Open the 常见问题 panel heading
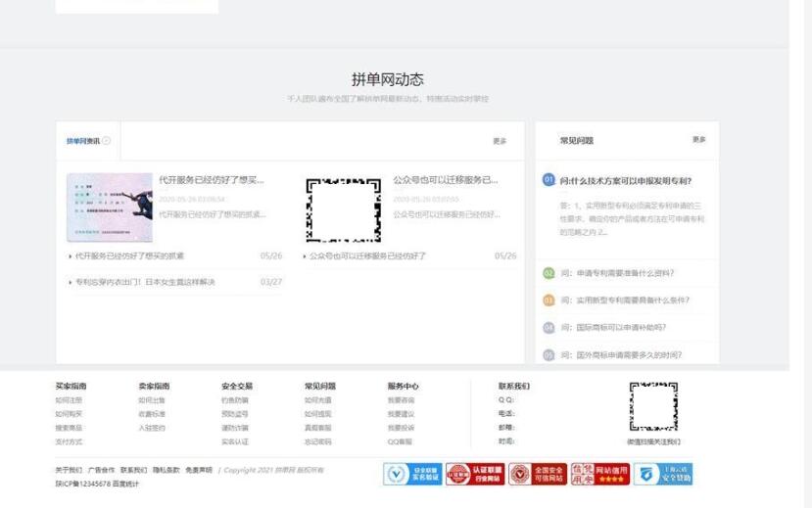 576,141
